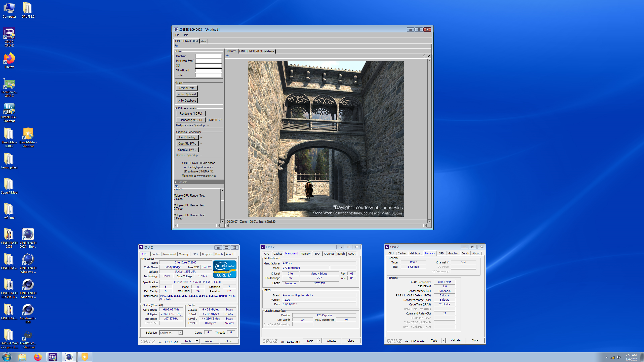Switch to CPU-Z taskbar button
The image size is (644, 362).
pos(53,357)
